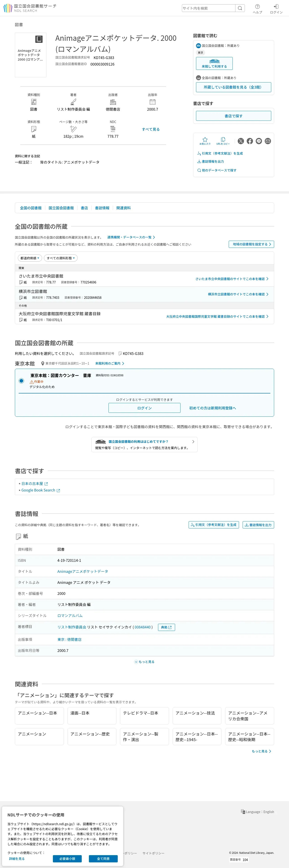The image size is (289, 868).
Task: Open the すべての資料形態 filter dropdown
Action: (x=61, y=258)
